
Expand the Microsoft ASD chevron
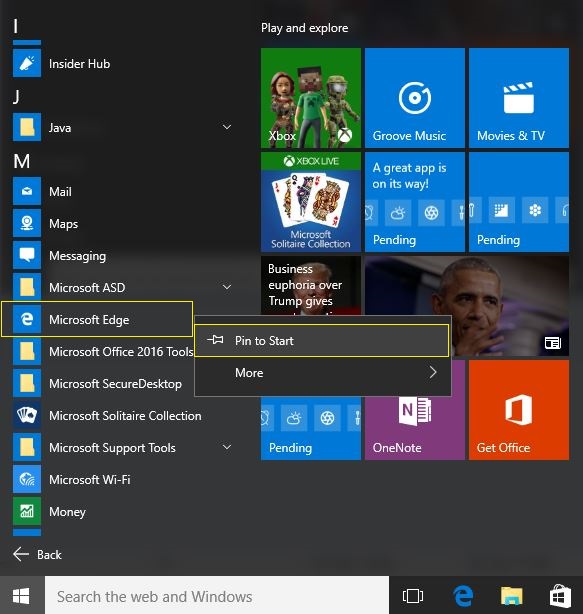[227, 287]
